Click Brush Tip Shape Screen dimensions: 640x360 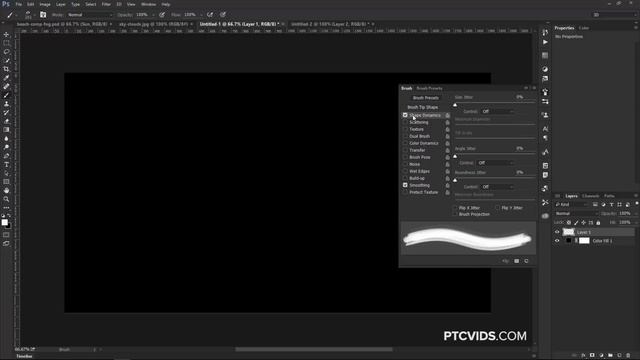point(422,107)
